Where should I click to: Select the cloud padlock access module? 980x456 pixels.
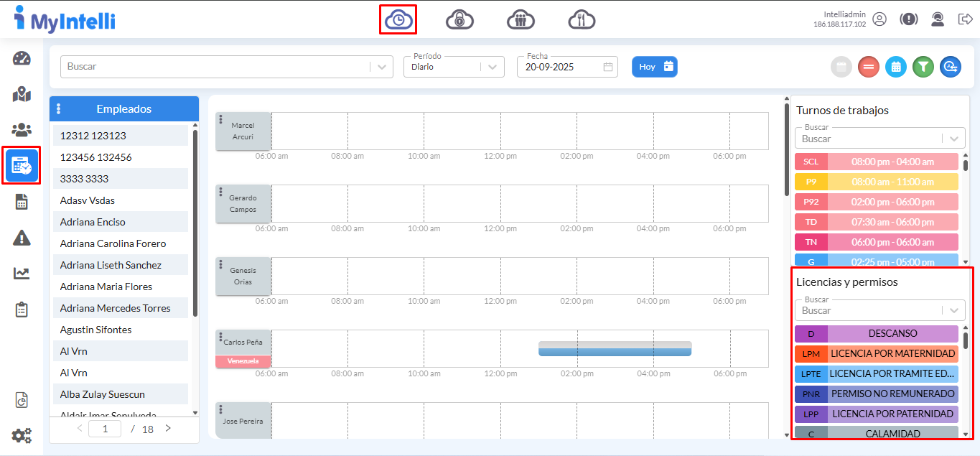pos(459,19)
